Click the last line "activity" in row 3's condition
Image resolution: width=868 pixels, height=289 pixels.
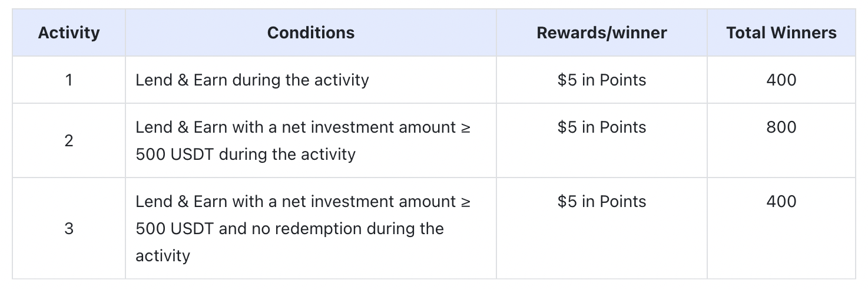163,256
